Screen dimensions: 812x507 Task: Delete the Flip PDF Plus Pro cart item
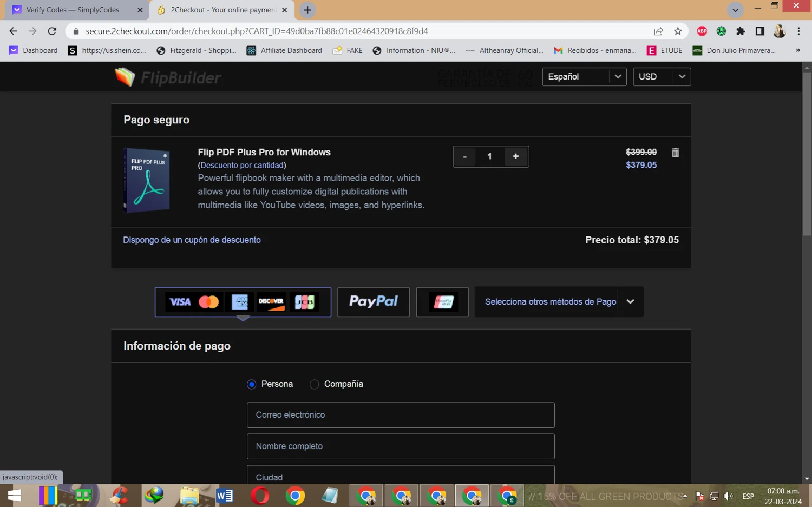tap(675, 153)
